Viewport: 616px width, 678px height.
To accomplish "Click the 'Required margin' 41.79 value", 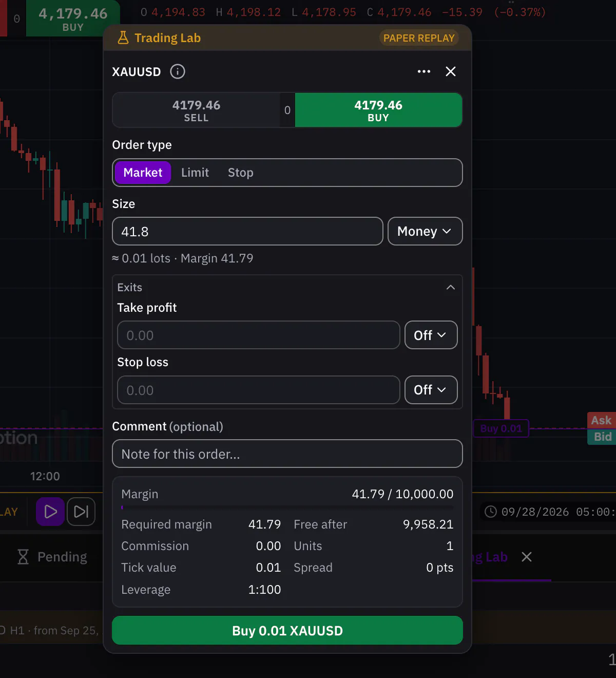I will (x=264, y=524).
